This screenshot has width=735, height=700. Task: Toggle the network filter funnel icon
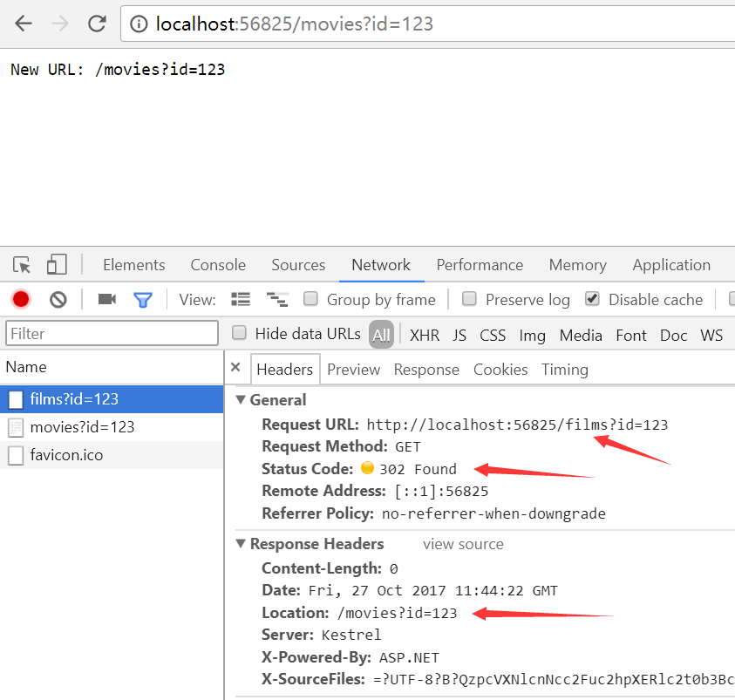(143, 300)
